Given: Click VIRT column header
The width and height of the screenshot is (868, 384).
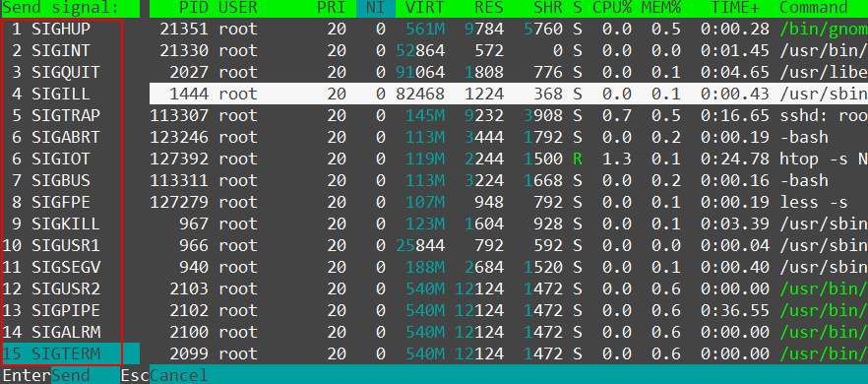Looking at the screenshot, I should pos(425,8).
